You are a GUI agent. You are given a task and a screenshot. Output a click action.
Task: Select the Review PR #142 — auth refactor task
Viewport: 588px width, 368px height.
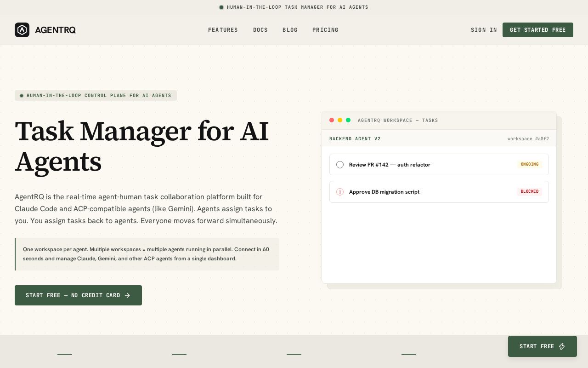point(439,165)
